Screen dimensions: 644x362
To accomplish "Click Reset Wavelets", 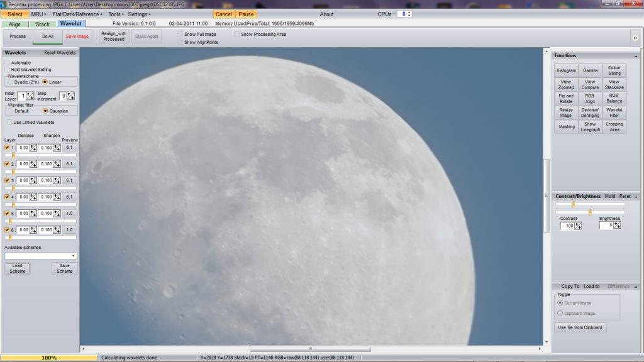I will pyautogui.click(x=60, y=53).
